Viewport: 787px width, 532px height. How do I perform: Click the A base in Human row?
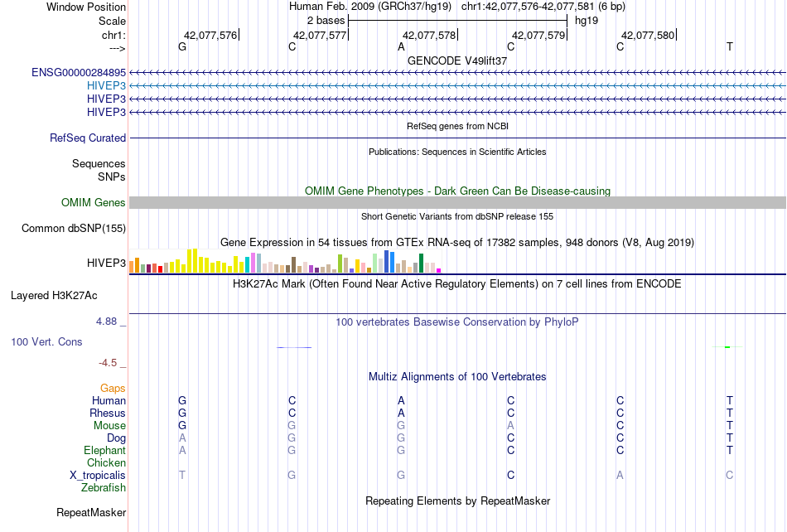click(x=401, y=400)
